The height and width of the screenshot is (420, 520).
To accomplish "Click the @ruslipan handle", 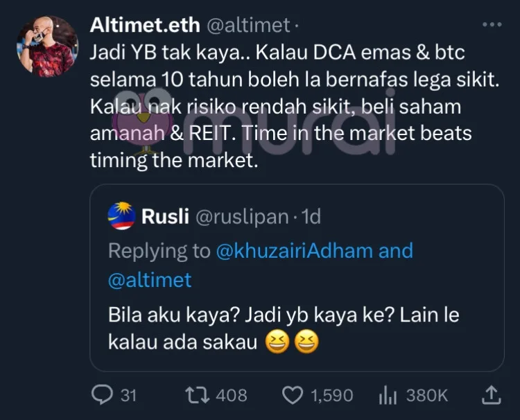I will click(239, 217).
